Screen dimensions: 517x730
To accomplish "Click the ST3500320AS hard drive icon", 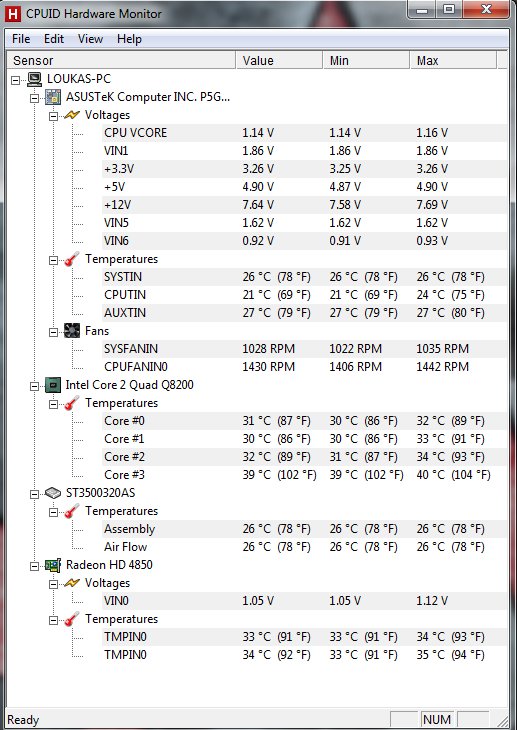I will click(x=53, y=493).
